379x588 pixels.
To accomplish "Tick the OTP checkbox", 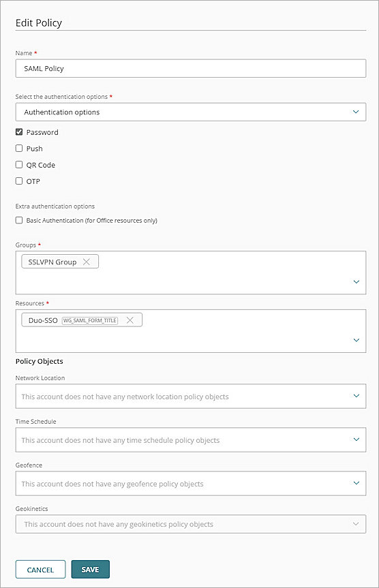I will [19, 181].
